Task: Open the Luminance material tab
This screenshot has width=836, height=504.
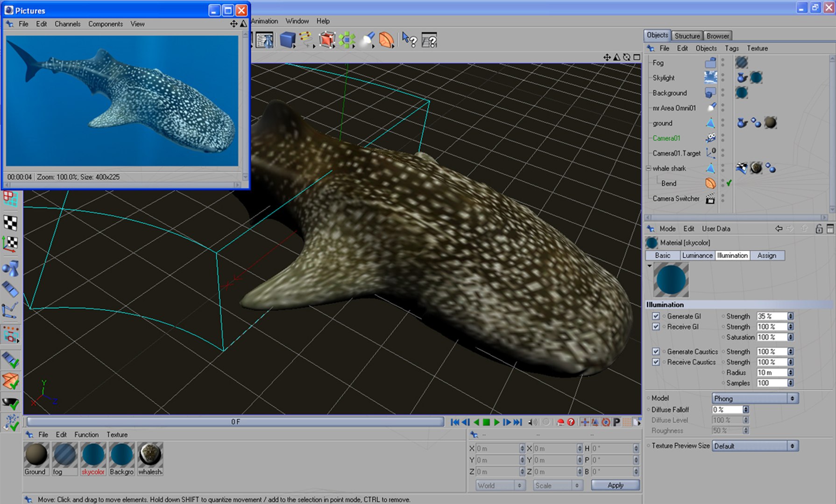Action: (697, 256)
